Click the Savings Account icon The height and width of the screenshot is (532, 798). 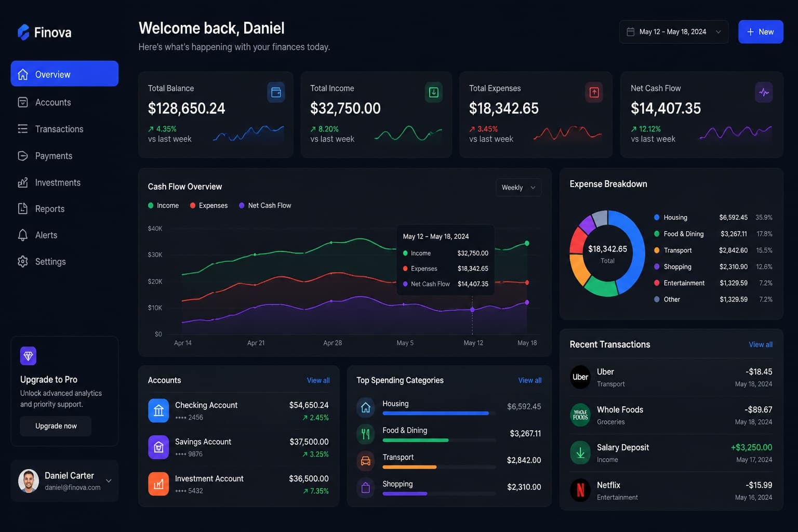[158, 447]
